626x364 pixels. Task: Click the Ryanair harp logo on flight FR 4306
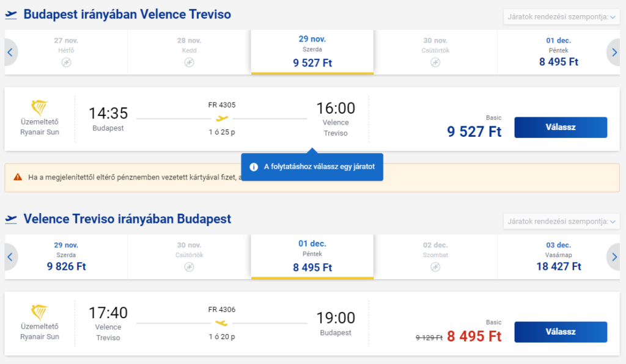[40, 312]
